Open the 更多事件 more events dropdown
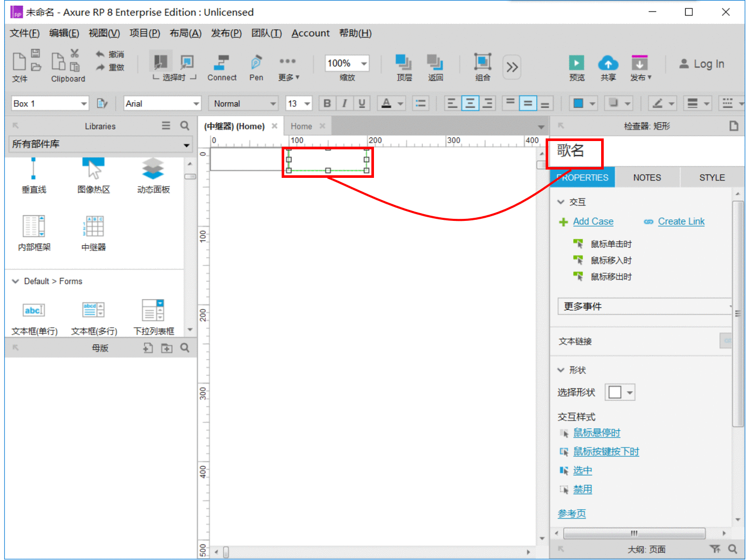Image resolution: width=750 pixels, height=560 pixels. click(645, 306)
